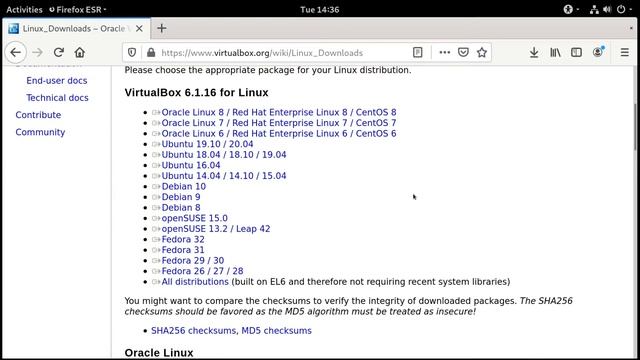The height and width of the screenshot is (360, 640).
Task: Open the accessibility menu in top bar
Action: 571,9
